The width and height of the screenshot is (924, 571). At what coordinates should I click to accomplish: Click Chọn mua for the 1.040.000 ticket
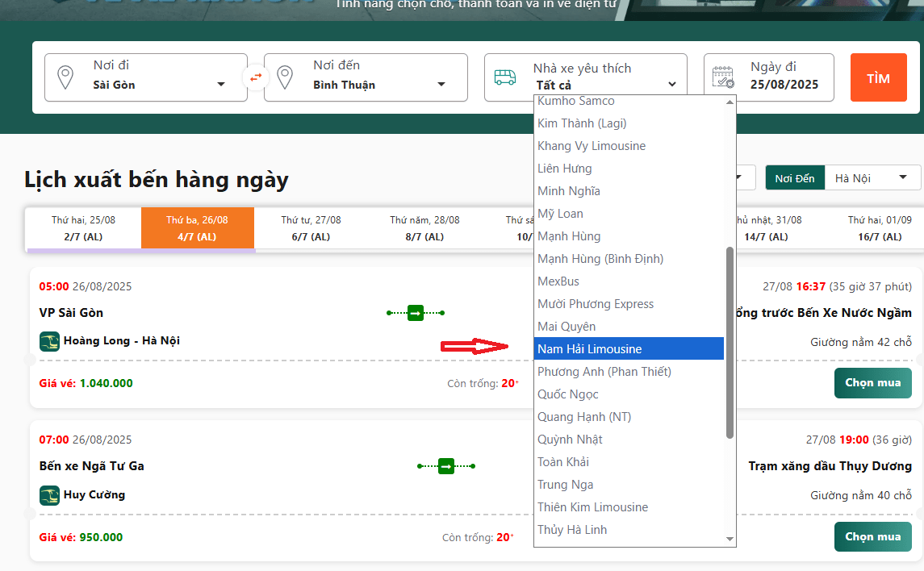pos(872,383)
